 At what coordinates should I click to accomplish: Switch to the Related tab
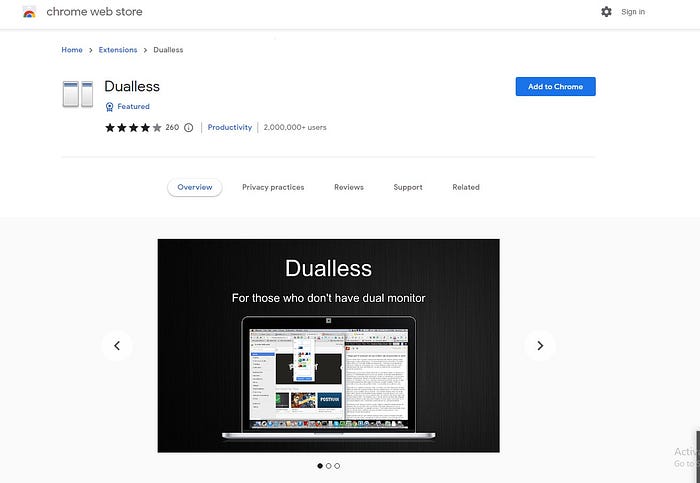click(466, 187)
